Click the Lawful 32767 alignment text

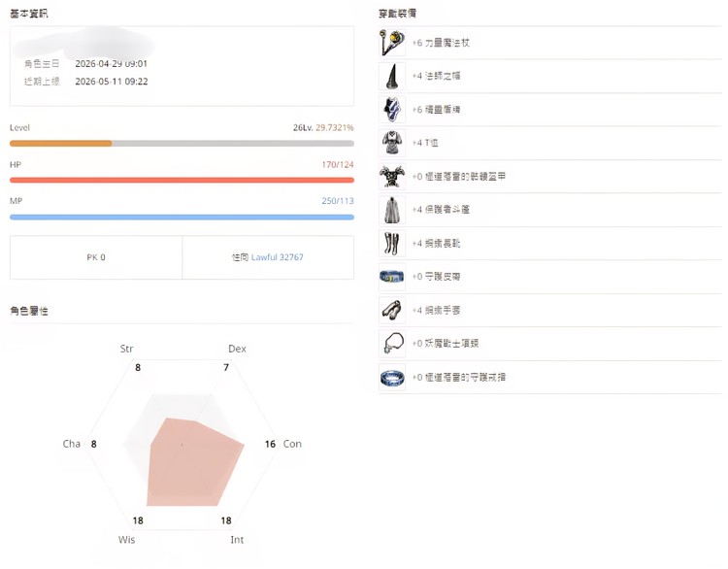[278, 257]
